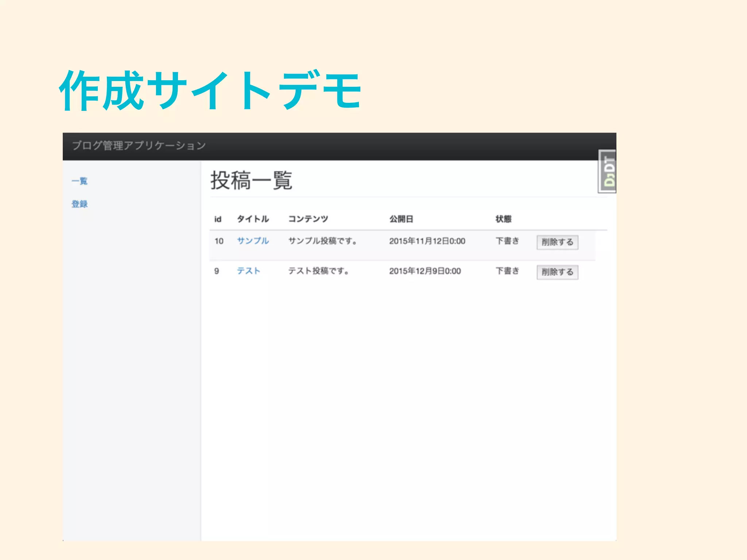The image size is (747, 560).
Task: Select the サンプル投稿です。 content cell
Action: click(322, 241)
